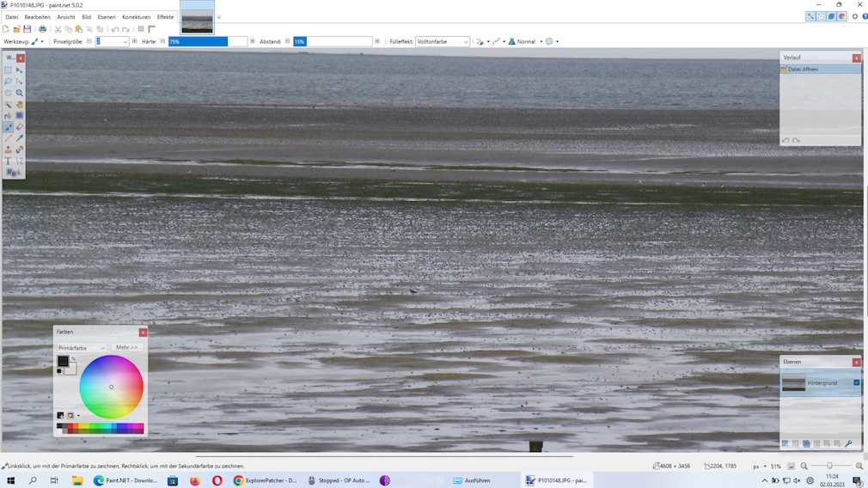Click the Settings gear icon

[854, 16]
